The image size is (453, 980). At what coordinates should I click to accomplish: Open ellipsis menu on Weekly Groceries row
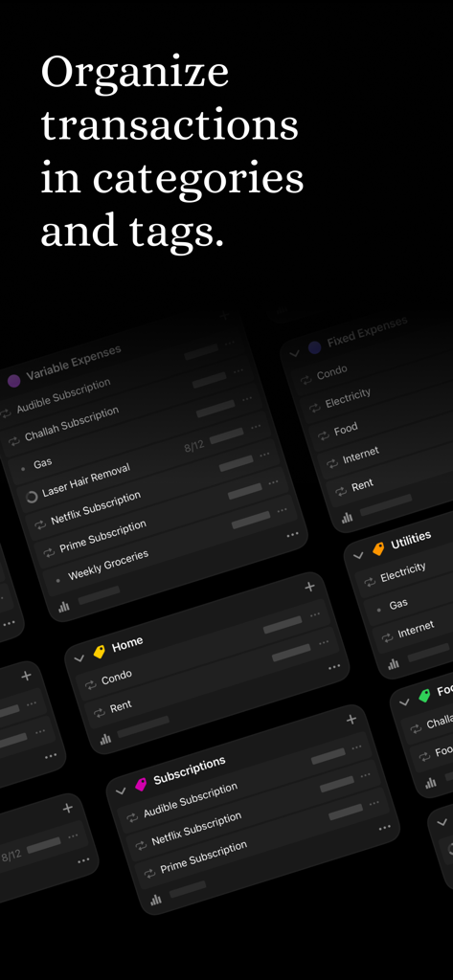coord(283,510)
